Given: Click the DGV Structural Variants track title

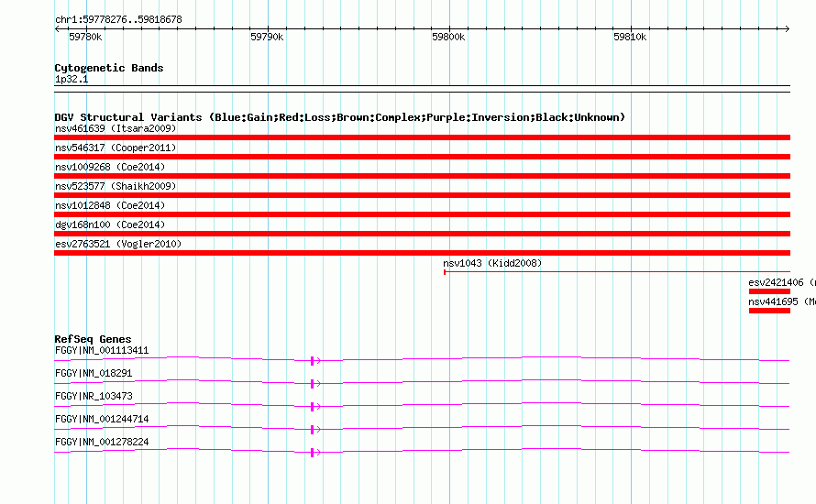Looking at the screenshot, I should [340, 117].
